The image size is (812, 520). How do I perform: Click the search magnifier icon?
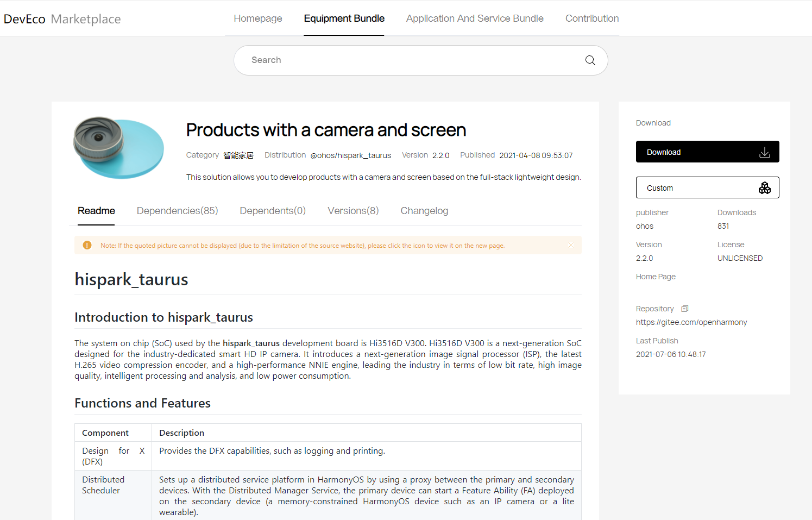point(590,60)
